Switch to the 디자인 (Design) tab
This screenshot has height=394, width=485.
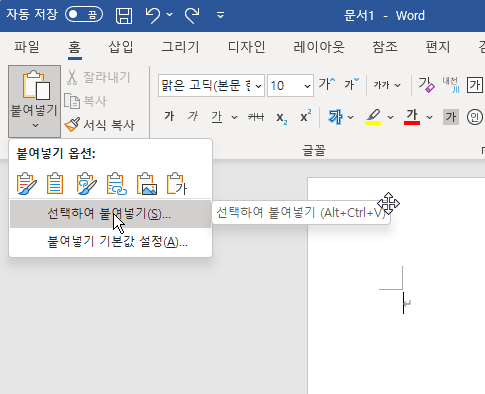246,47
